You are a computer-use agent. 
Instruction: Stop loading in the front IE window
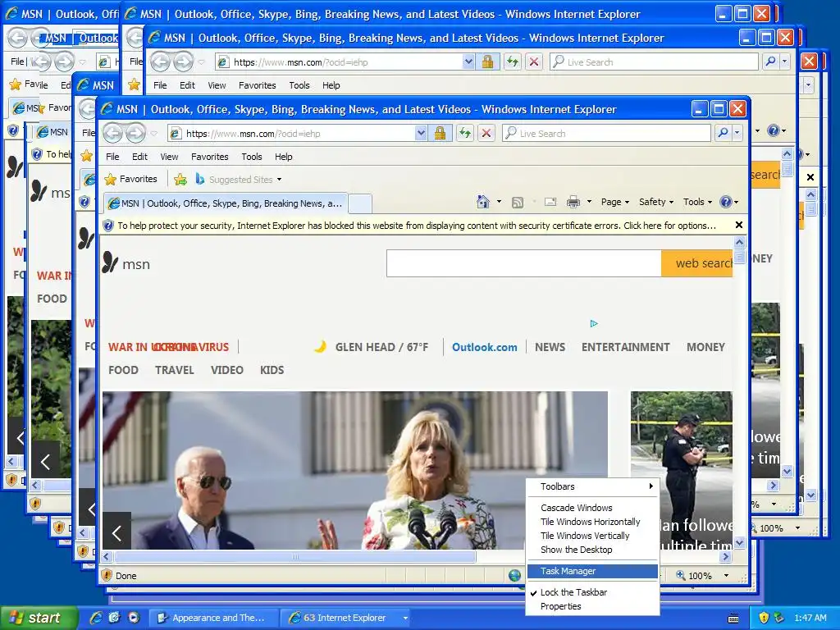click(x=486, y=133)
